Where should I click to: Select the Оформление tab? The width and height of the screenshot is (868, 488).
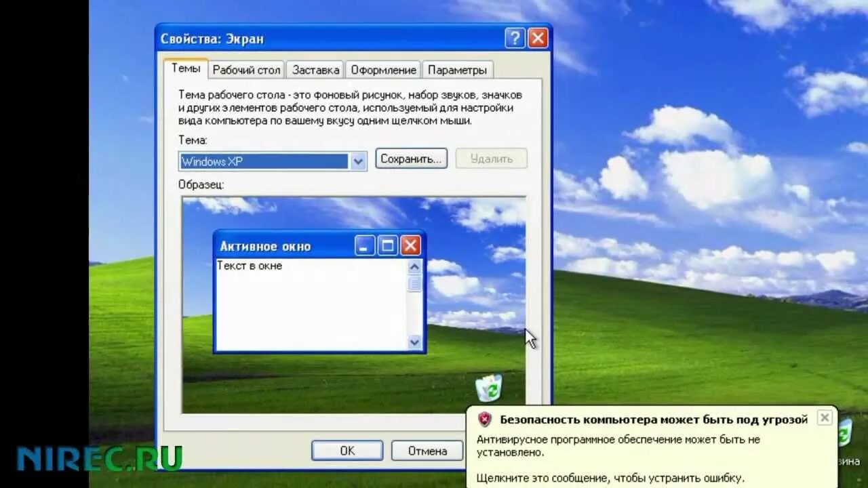(x=383, y=70)
